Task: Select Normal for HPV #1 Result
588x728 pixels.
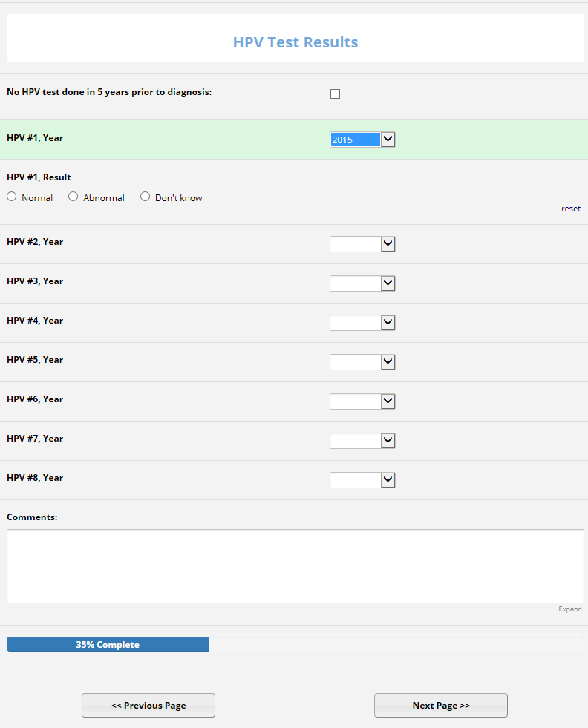Action: 12,197
